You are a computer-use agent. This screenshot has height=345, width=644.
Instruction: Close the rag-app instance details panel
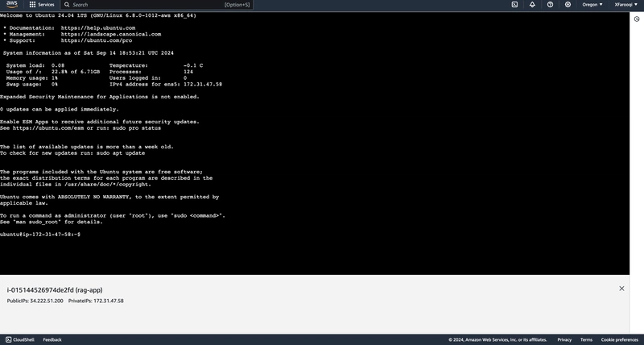(x=621, y=289)
